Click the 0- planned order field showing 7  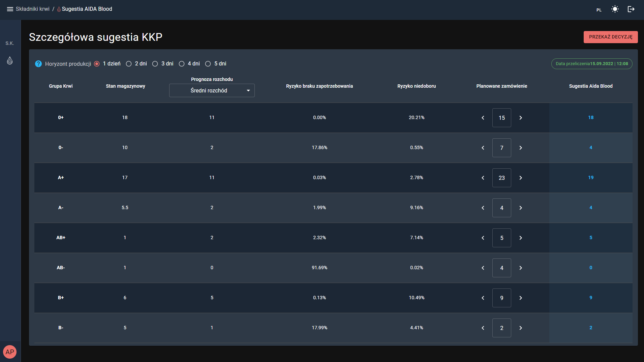[x=502, y=148]
